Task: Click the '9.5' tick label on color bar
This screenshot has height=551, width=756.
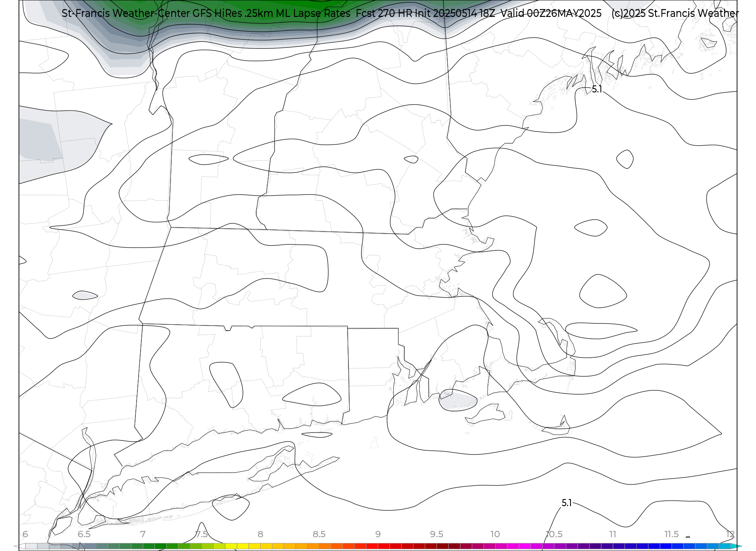Action: (x=437, y=534)
